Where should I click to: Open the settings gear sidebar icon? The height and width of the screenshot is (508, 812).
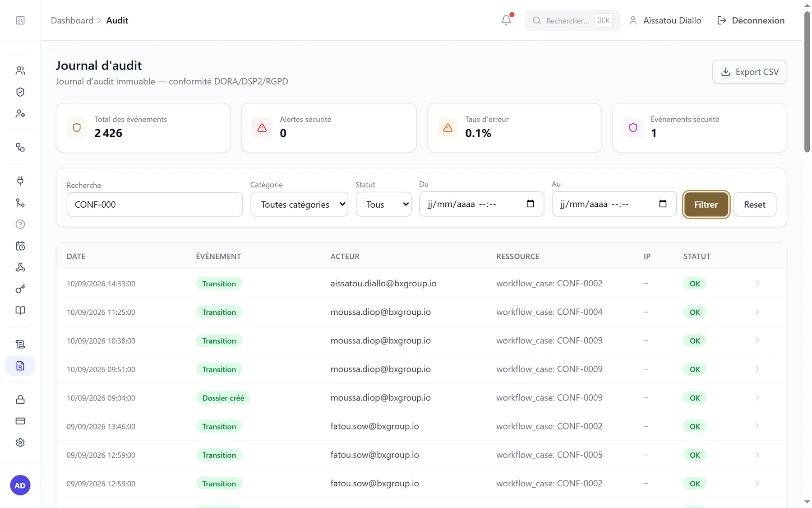tap(20, 443)
